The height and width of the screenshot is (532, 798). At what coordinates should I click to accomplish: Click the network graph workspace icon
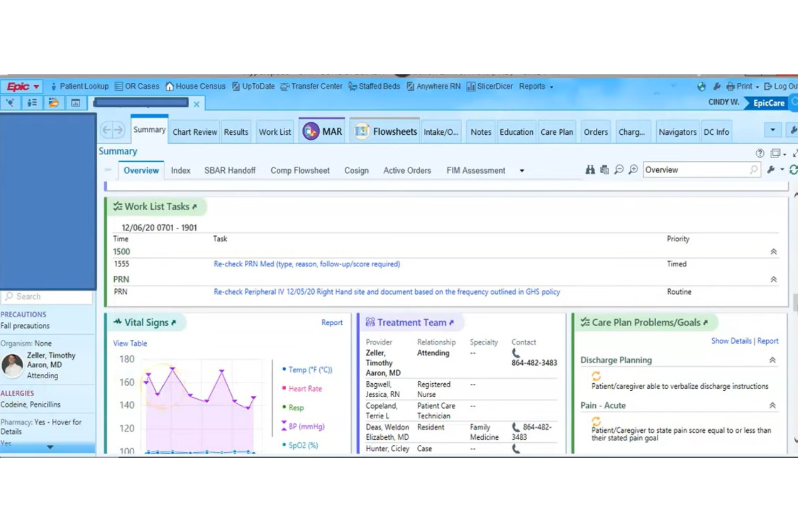pos(10,102)
